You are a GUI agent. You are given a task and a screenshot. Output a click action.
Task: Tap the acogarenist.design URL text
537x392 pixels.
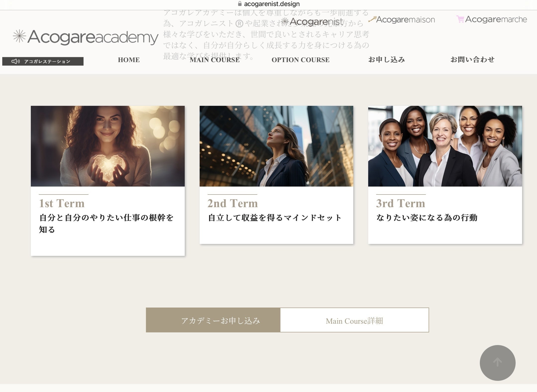272,4
